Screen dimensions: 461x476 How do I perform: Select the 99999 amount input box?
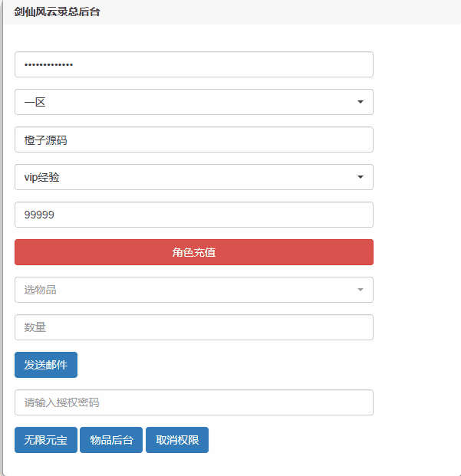193,215
